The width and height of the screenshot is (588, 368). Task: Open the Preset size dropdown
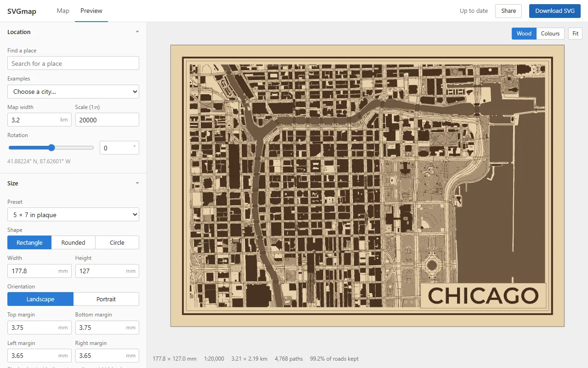pos(73,215)
